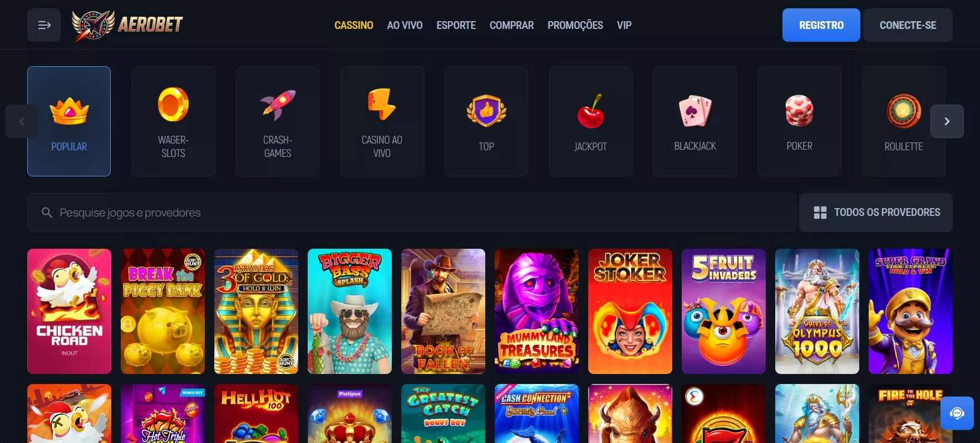This screenshot has width=980, height=443.
Task: Open the Poker chips category
Action: point(799,121)
